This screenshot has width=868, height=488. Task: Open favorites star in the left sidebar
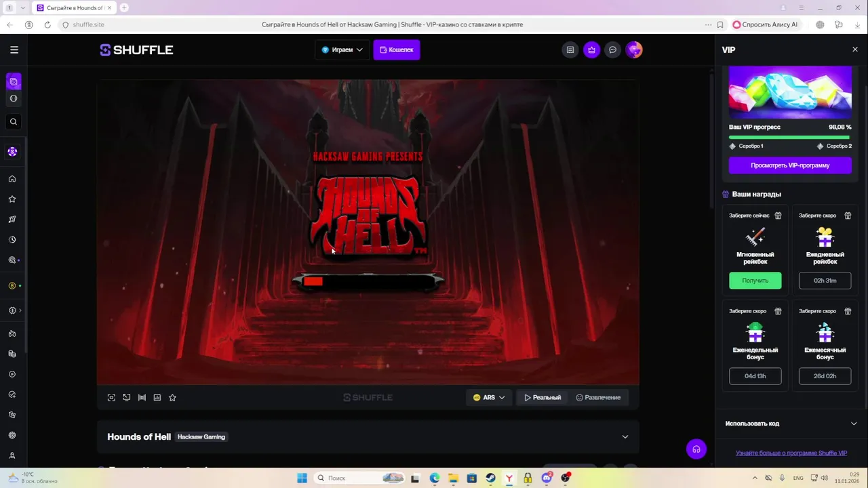coord(12,199)
